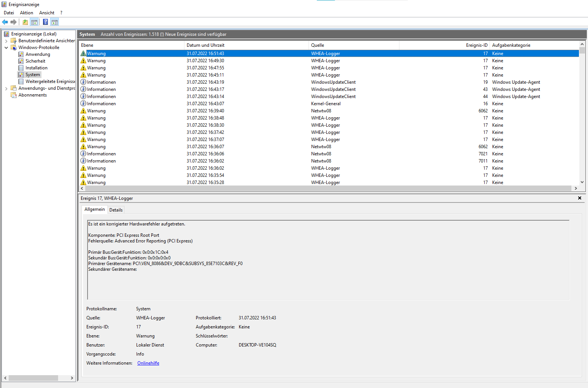Open the Ansicht menu
This screenshot has height=388, width=588.
(47, 13)
